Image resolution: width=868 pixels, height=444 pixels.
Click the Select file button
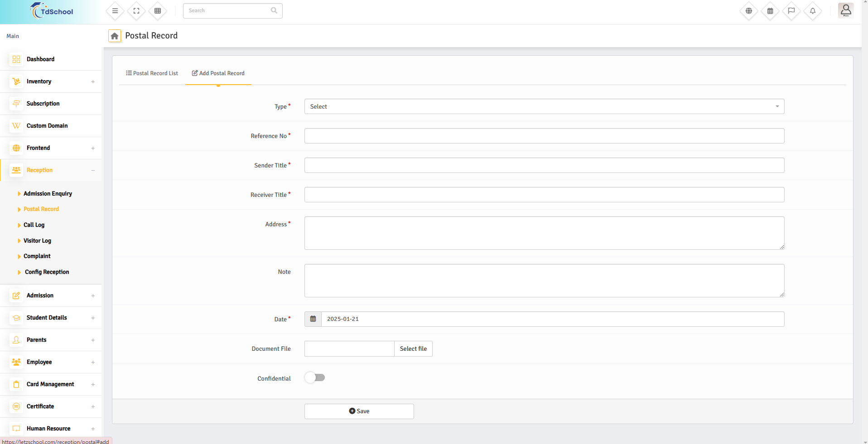[x=413, y=349]
